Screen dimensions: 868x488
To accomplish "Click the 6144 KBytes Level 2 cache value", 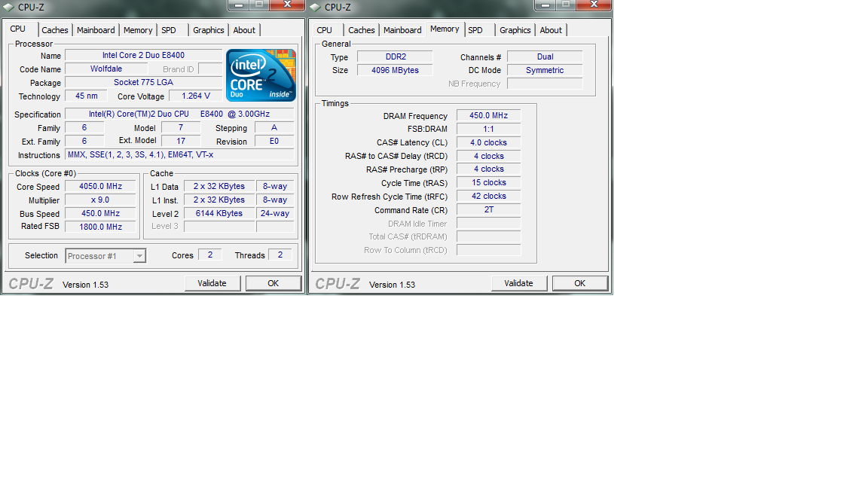I will click(219, 214).
